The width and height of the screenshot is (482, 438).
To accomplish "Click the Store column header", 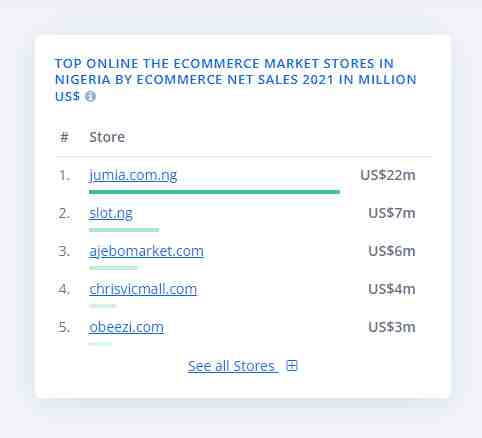I will (x=107, y=137).
